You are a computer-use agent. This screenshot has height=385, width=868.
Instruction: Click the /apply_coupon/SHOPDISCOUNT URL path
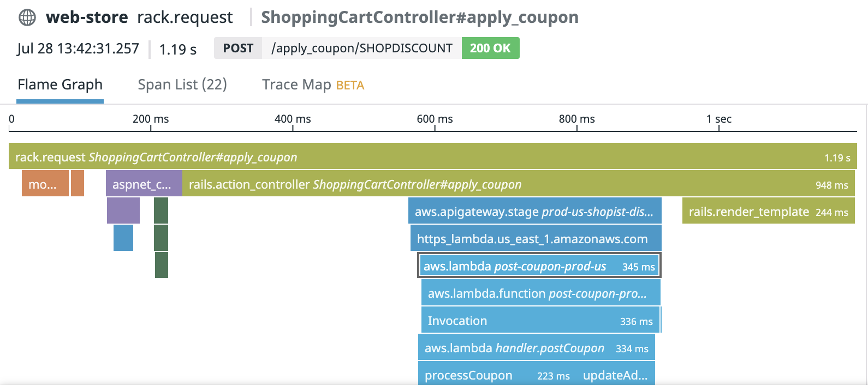[x=361, y=48]
